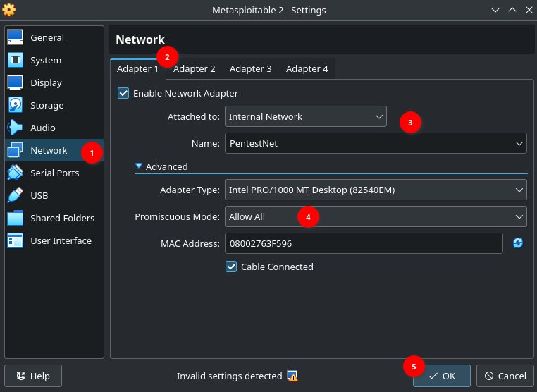Collapse the Advanced section
The height and width of the screenshot is (392, 537).
tap(140, 167)
